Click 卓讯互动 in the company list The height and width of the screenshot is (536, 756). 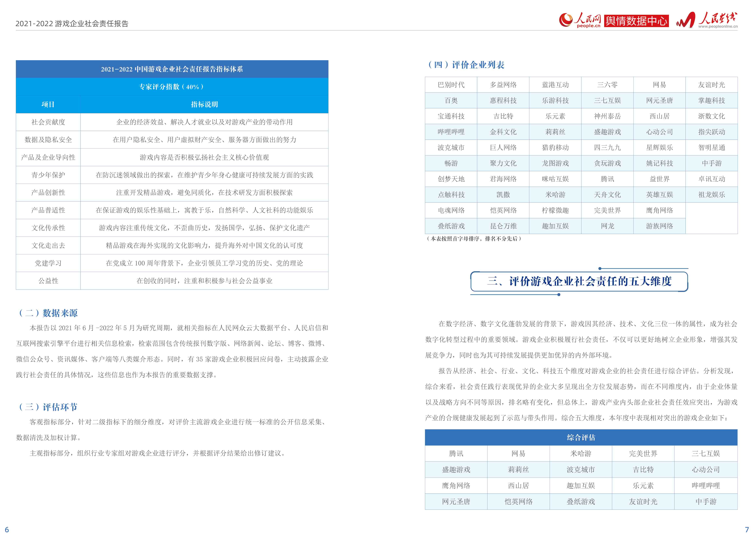[x=712, y=179]
